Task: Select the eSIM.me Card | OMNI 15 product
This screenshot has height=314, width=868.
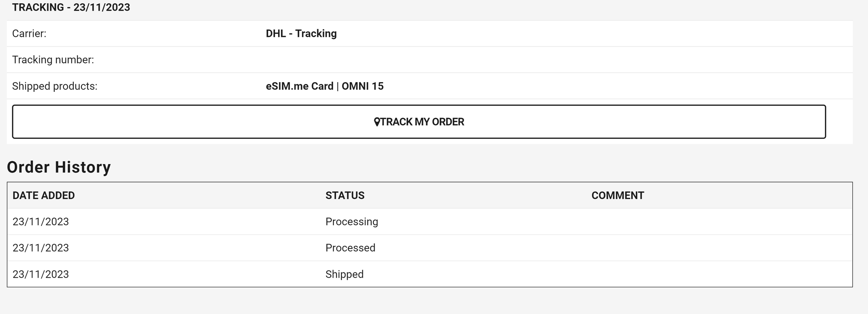Action: tap(325, 86)
